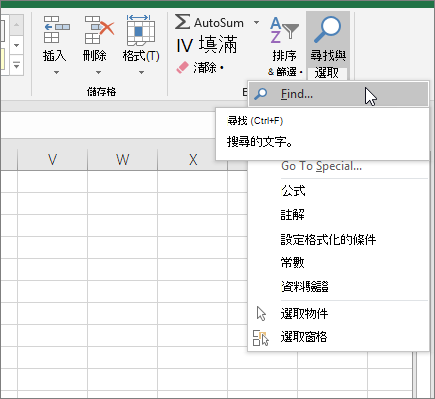This screenshot has height=399, width=435.
Task: Click Find & Select (尋找與選取) magnifier
Action: coord(327,30)
